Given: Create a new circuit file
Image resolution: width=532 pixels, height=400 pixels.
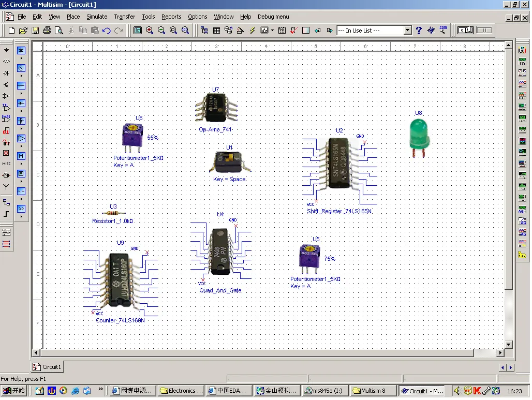Looking at the screenshot, I should (x=11, y=31).
